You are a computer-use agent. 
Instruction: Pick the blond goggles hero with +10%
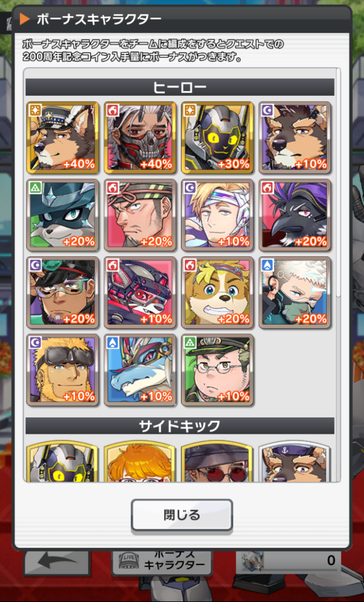click(x=62, y=370)
